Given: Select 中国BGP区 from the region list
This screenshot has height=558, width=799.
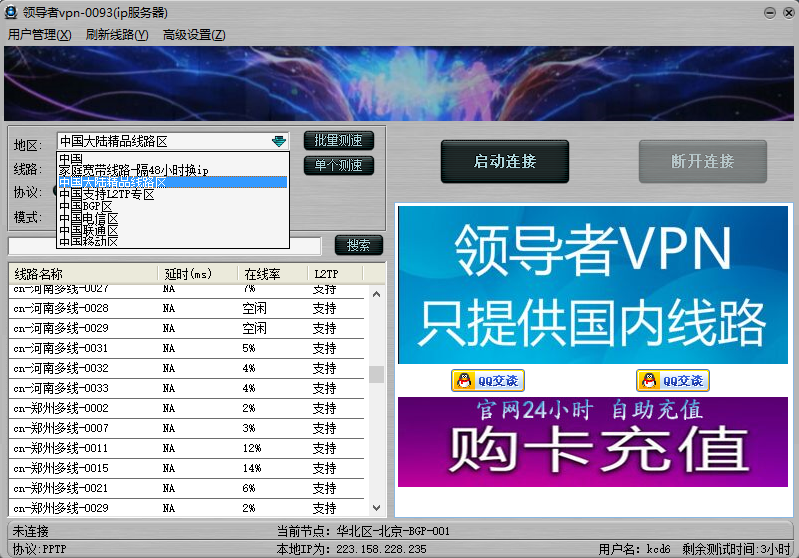Looking at the screenshot, I should (x=86, y=207).
